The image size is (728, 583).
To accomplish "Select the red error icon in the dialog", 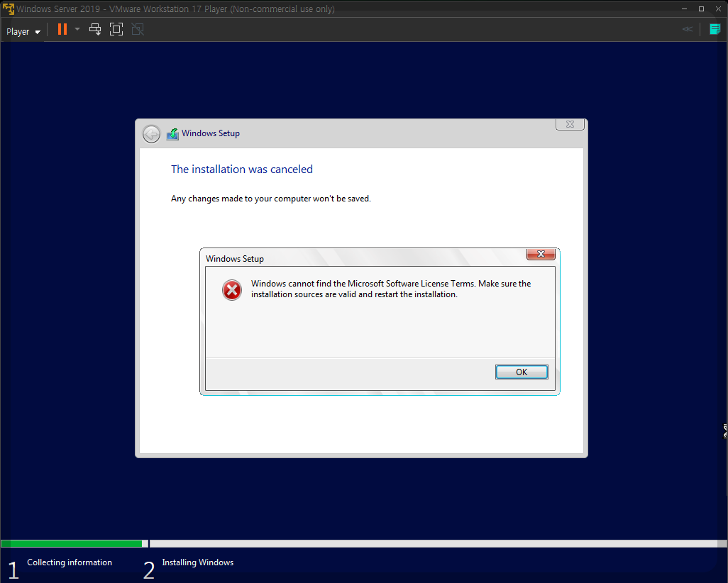I will point(231,289).
